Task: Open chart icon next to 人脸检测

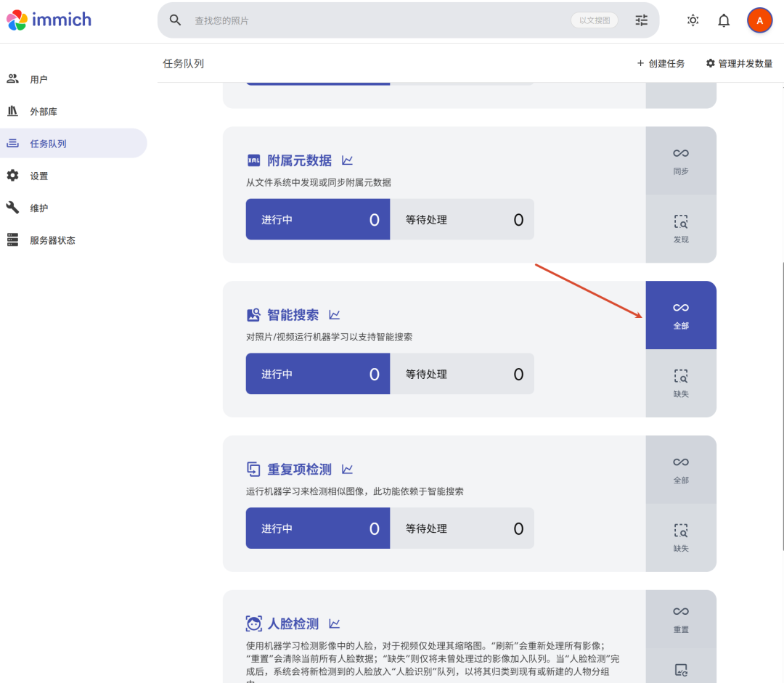Action: tap(335, 624)
